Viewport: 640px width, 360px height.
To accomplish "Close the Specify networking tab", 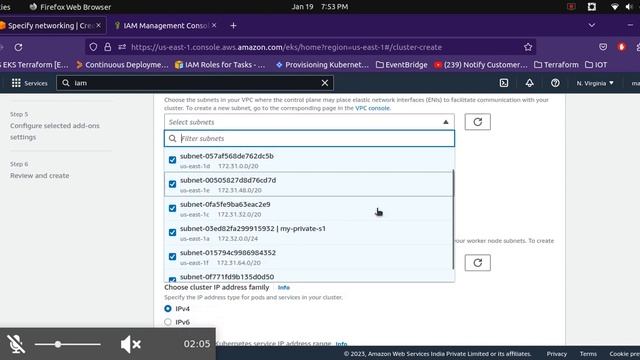I will 98,25.
